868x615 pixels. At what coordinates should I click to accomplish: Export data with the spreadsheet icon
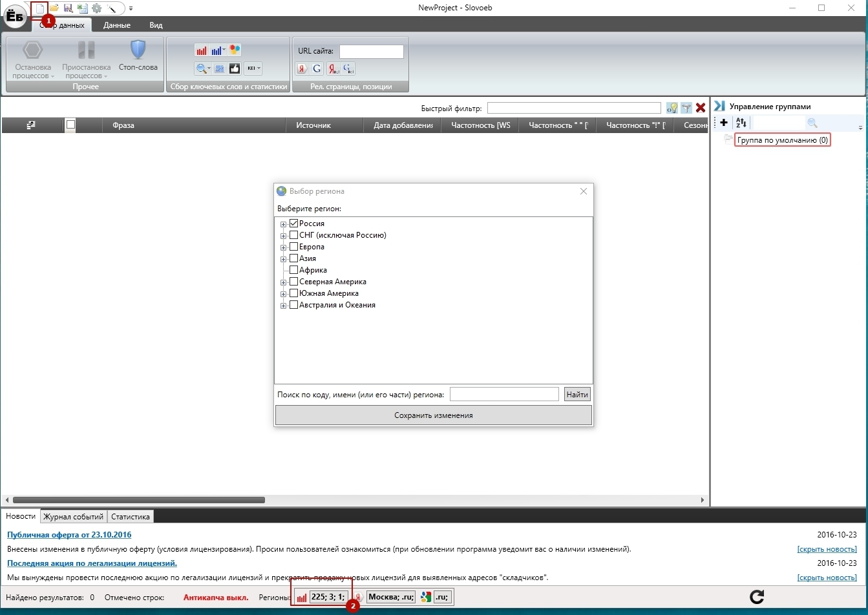point(82,8)
